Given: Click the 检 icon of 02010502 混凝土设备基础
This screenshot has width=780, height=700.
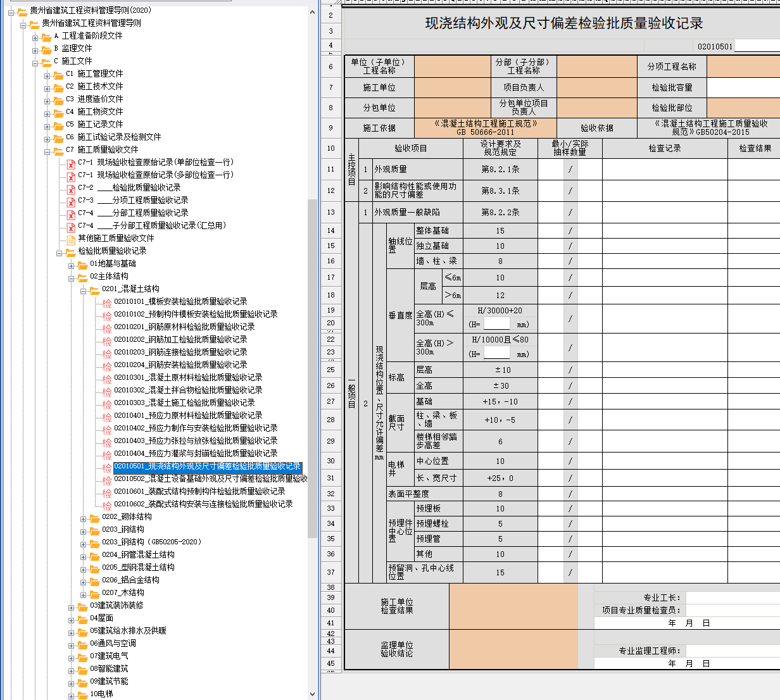Looking at the screenshot, I should (x=107, y=480).
